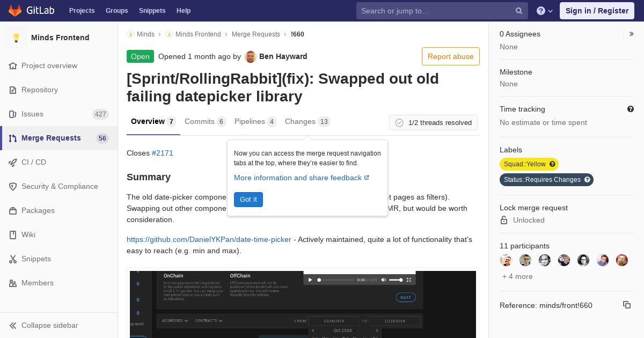Click the GitLab fox logo
644x338 pixels.
[15, 10]
